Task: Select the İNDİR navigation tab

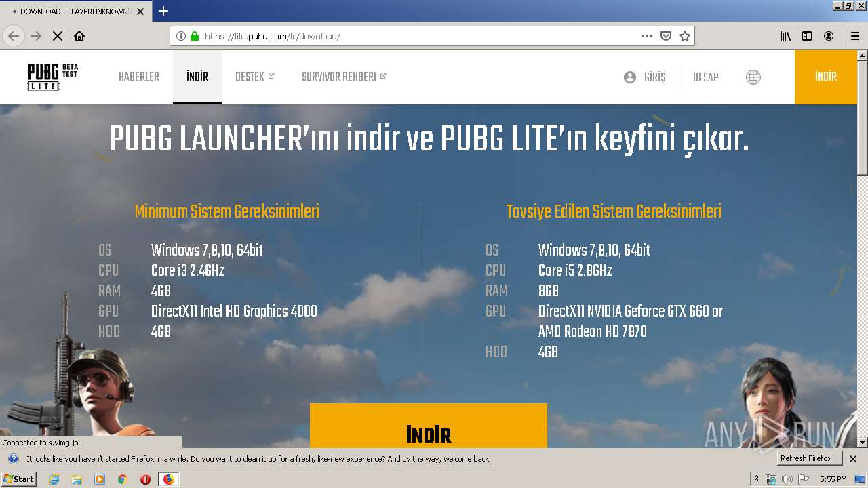Action: coord(197,77)
